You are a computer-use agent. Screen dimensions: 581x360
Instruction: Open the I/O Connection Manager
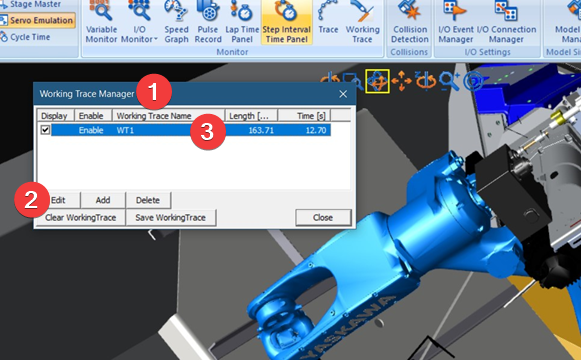(x=506, y=22)
